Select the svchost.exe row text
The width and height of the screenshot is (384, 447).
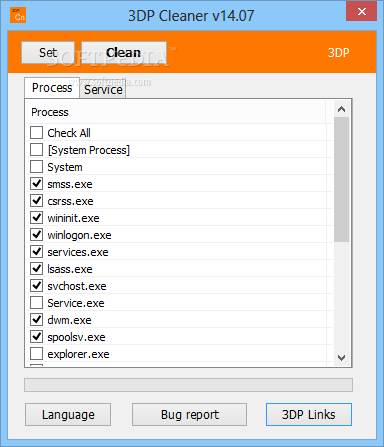tap(77, 286)
